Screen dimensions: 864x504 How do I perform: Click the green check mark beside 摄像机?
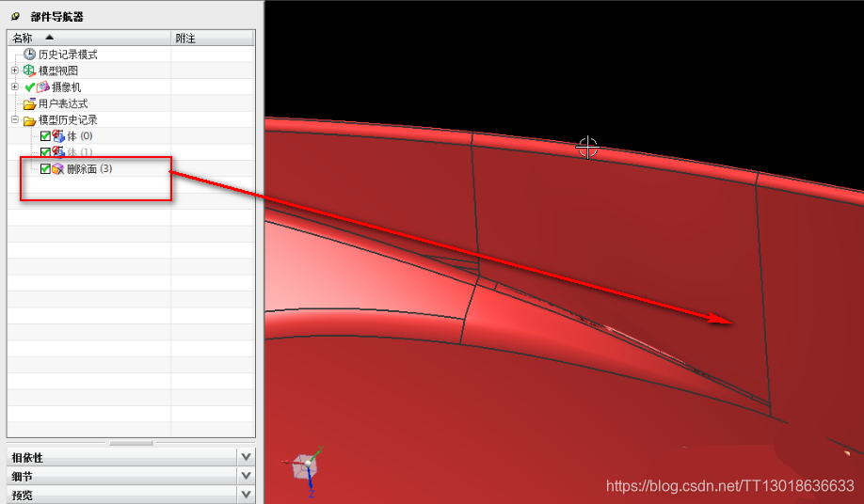point(30,87)
